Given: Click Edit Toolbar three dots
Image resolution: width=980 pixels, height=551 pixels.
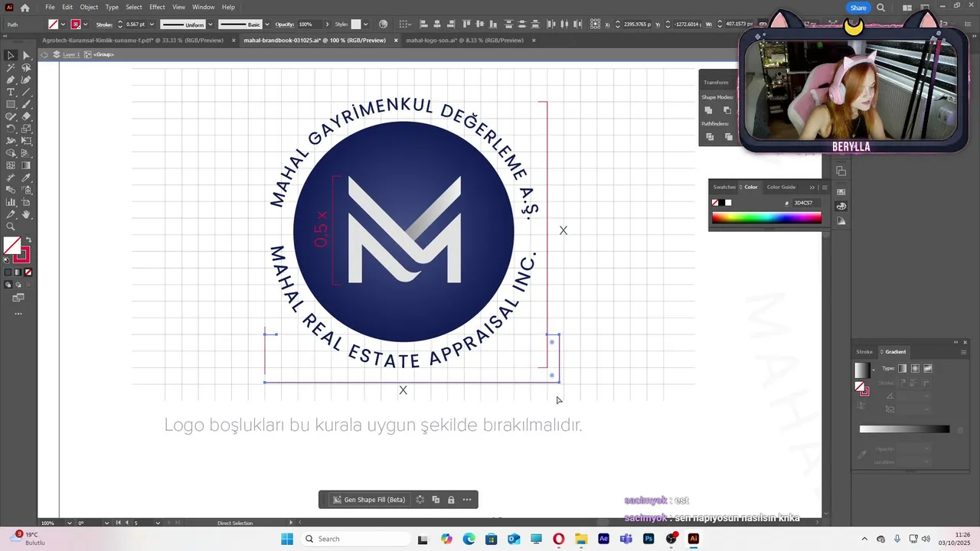Looking at the screenshot, I should 18,314.
